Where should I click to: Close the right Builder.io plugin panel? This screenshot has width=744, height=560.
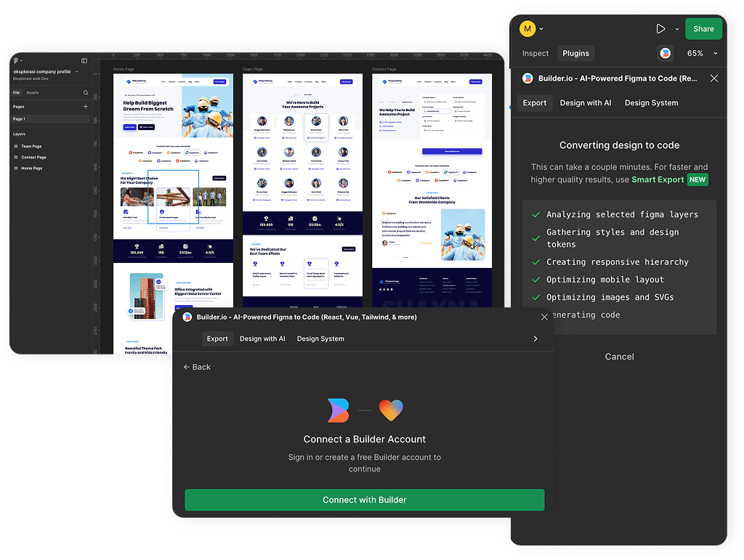tap(714, 78)
